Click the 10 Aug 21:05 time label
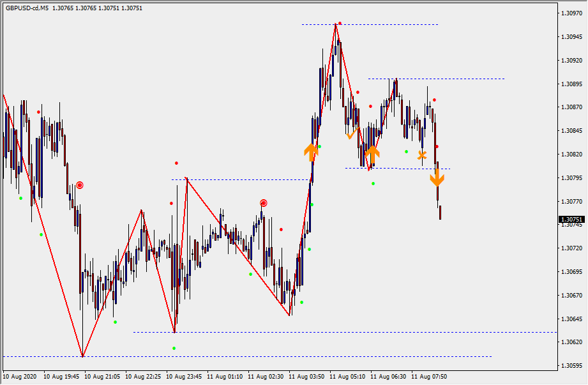The height and width of the screenshot is (385, 588). (x=103, y=377)
